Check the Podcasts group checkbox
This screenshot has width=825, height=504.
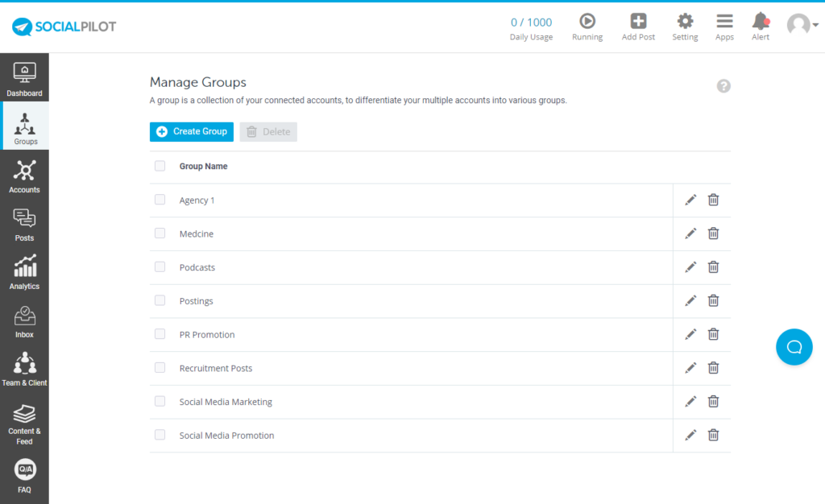(x=159, y=266)
